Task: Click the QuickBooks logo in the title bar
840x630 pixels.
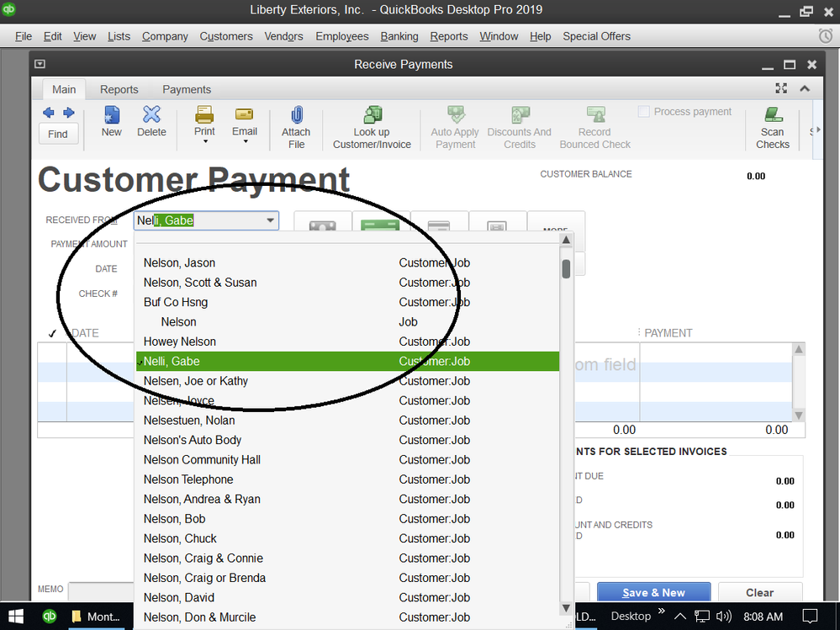Action: click(x=8, y=9)
